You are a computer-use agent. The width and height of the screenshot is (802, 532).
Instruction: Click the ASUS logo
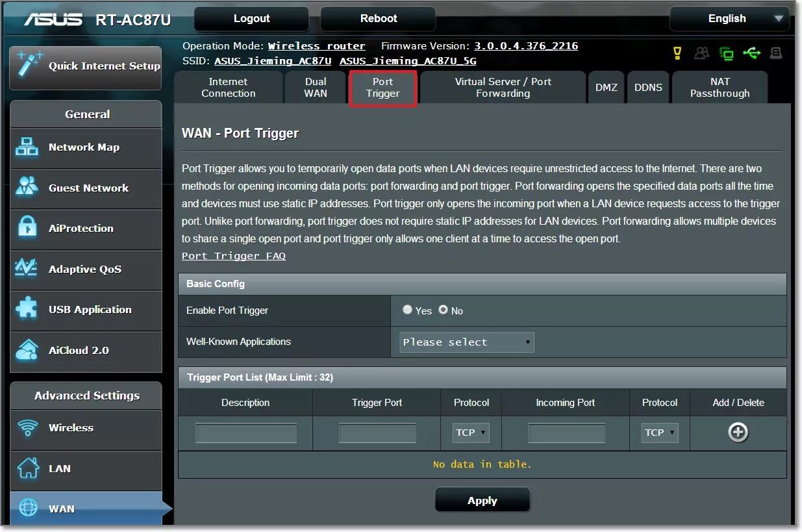pos(54,19)
